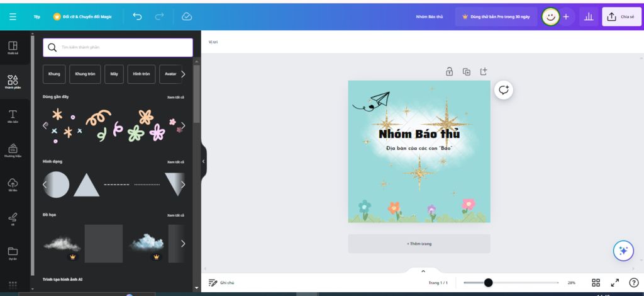Select the Nhóm Báo thủ heading text
Viewport: 644px width, 296px height.
click(x=419, y=134)
